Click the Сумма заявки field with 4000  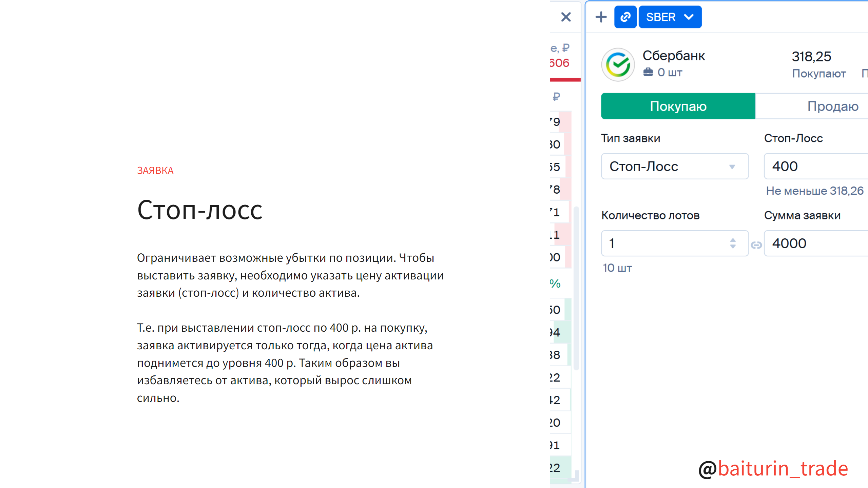(816, 243)
